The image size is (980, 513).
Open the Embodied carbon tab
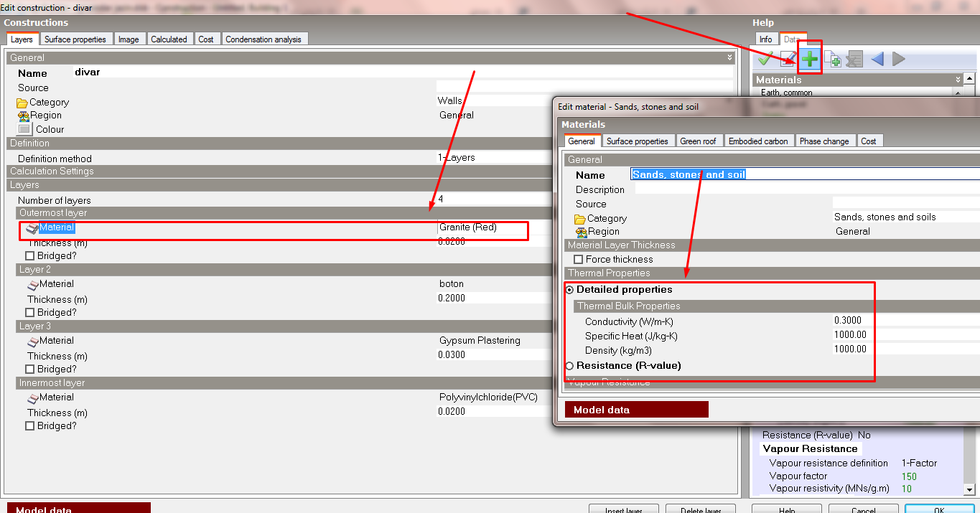tap(758, 141)
